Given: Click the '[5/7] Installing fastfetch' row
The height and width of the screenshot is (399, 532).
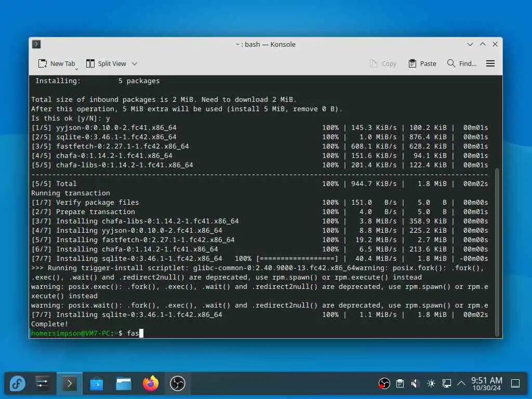Looking at the screenshot, I should pyautogui.click(x=260, y=240).
